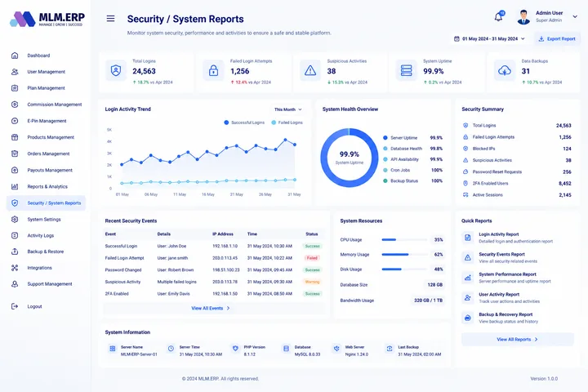Click the hamburger menu icon

(x=110, y=19)
